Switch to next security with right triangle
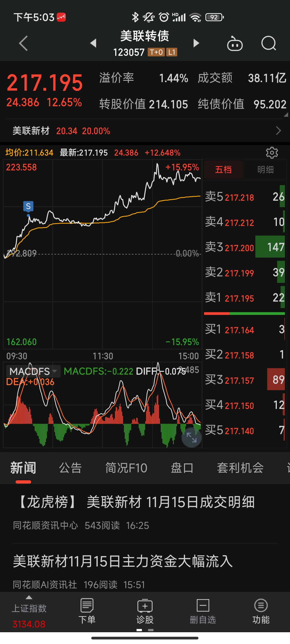The image size is (290, 644). tap(196, 43)
